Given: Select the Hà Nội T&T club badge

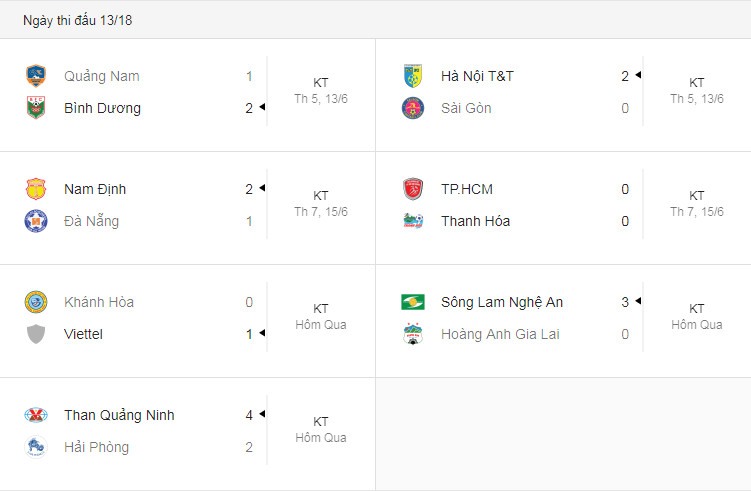Looking at the screenshot, I should [x=412, y=76].
